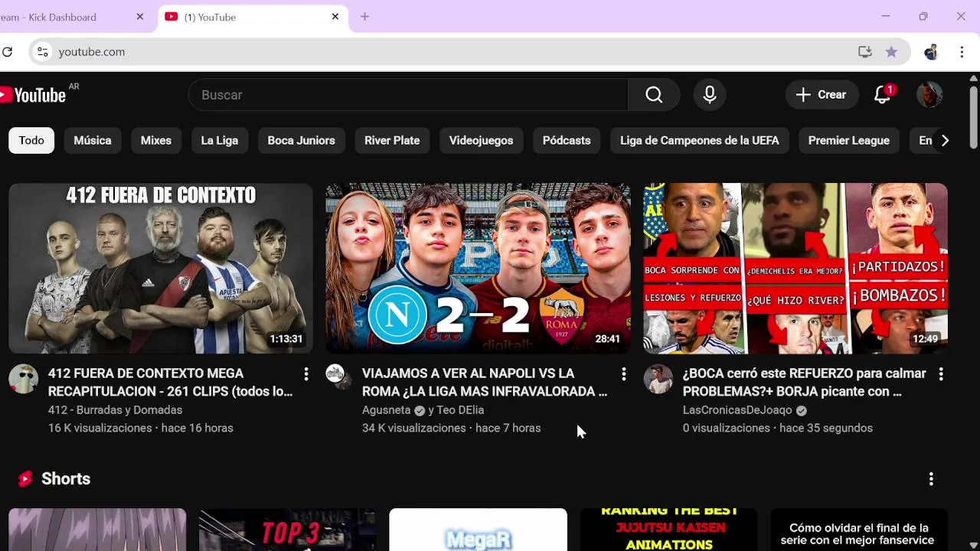
Task: Open the notifications bell
Action: click(x=882, y=95)
